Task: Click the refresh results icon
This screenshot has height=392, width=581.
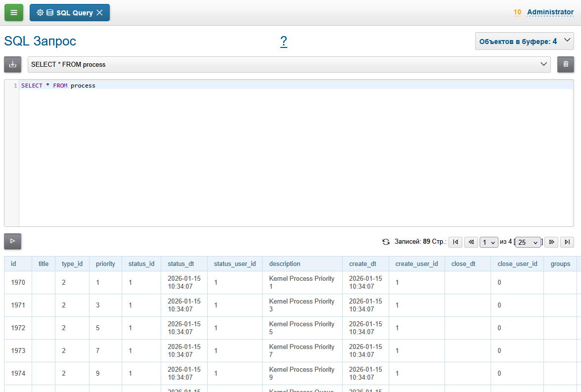Action: coord(386,242)
